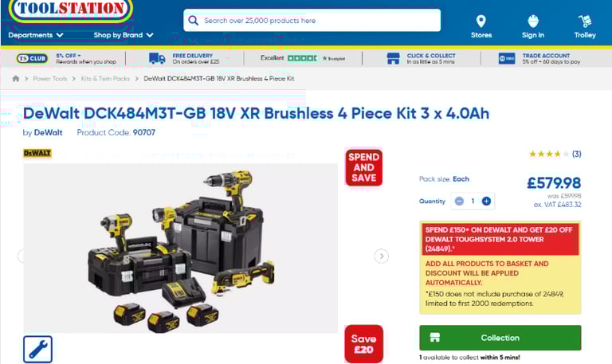Open the Stores locator pin icon
The height and width of the screenshot is (364, 612).
tap(481, 21)
